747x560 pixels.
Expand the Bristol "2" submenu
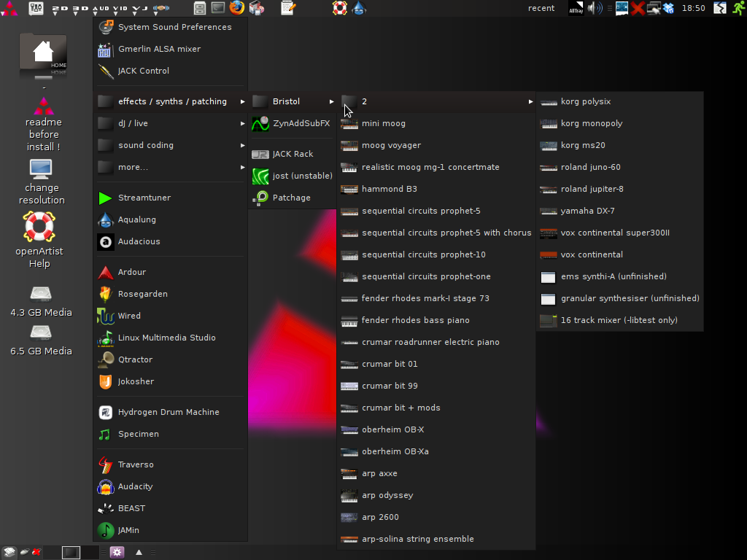coord(436,101)
